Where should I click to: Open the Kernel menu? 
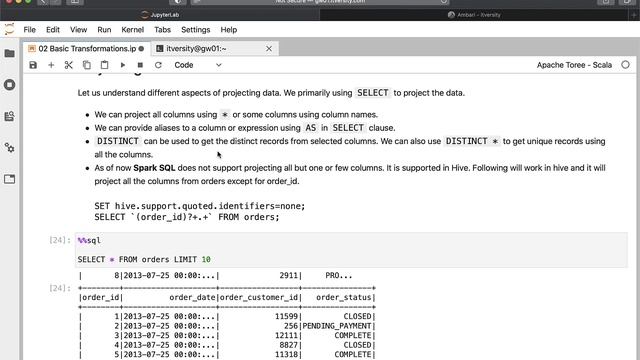pos(133,30)
